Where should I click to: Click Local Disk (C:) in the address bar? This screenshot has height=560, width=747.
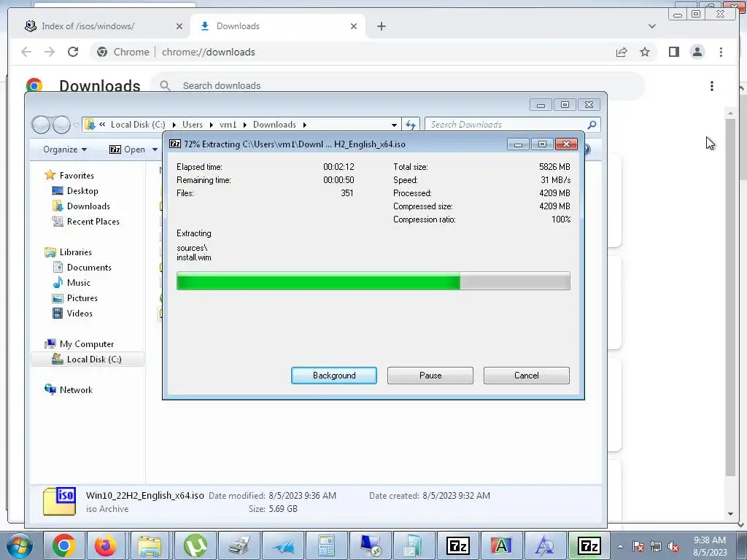tap(138, 124)
